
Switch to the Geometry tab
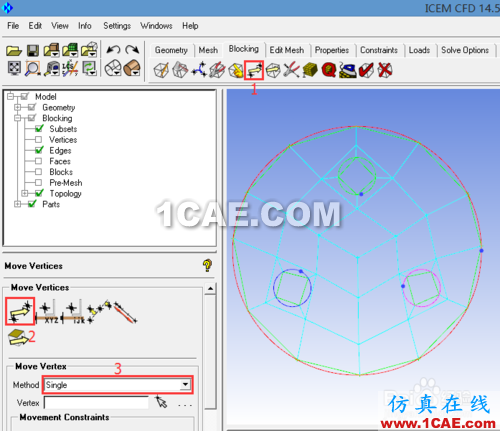tap(171, 50)
